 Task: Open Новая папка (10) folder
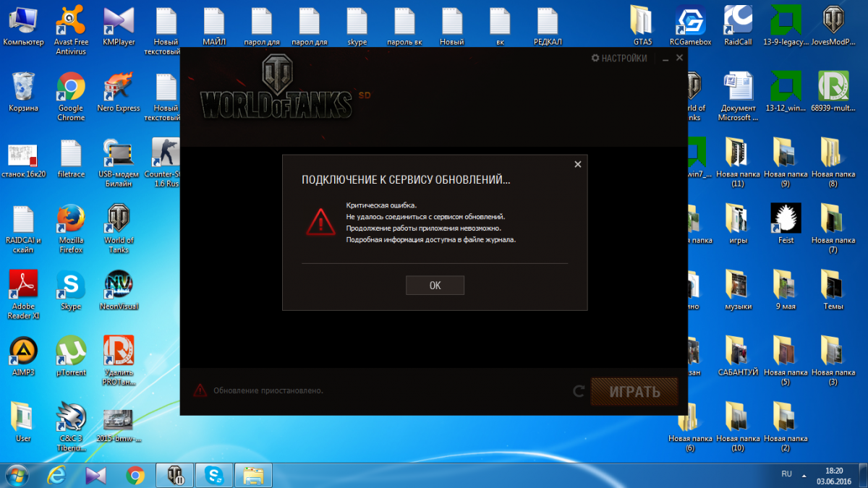pos(738,427)
